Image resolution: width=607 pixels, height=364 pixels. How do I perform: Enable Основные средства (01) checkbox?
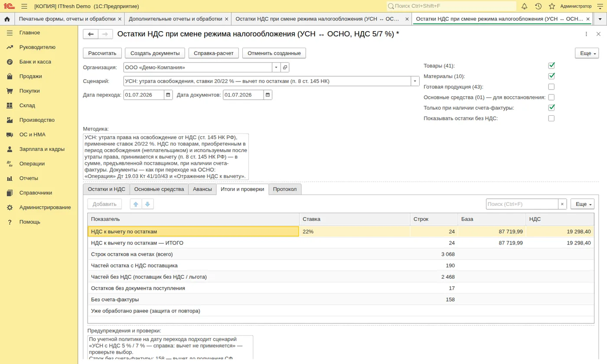[x=552, y=97]
